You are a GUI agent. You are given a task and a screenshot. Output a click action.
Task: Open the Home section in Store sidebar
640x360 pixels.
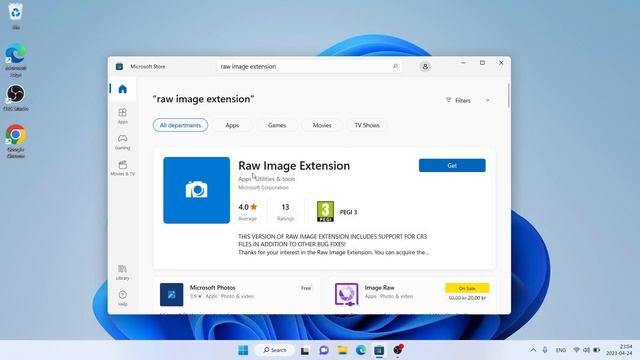tap(122, 89)
